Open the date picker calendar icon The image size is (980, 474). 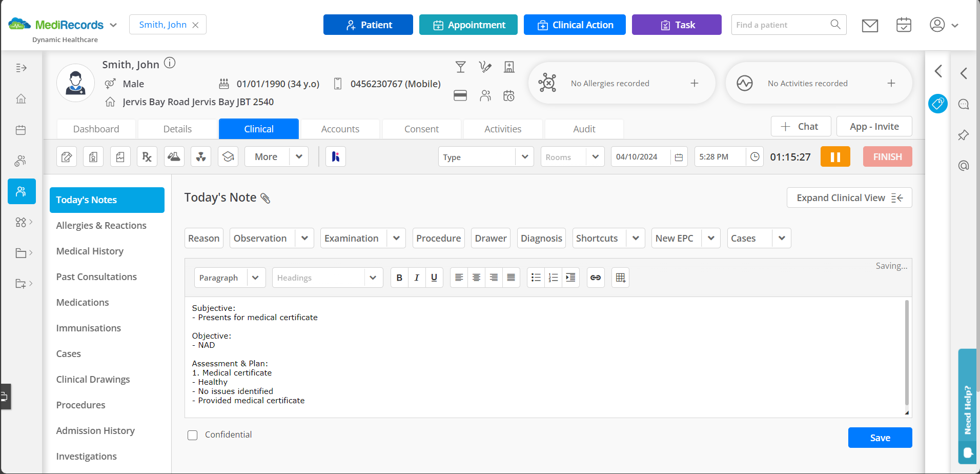(x=679, y=157)
